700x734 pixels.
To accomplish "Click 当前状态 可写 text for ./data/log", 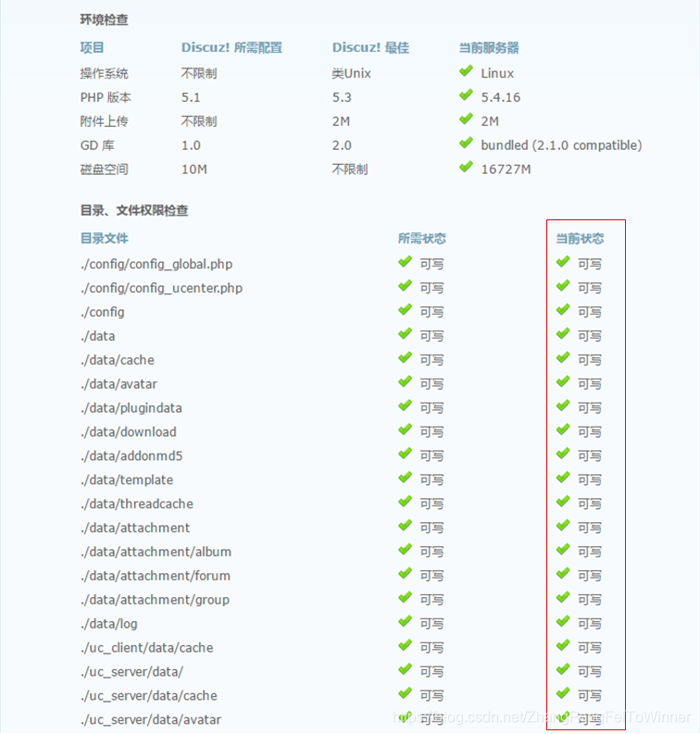I will pos(590,624).
